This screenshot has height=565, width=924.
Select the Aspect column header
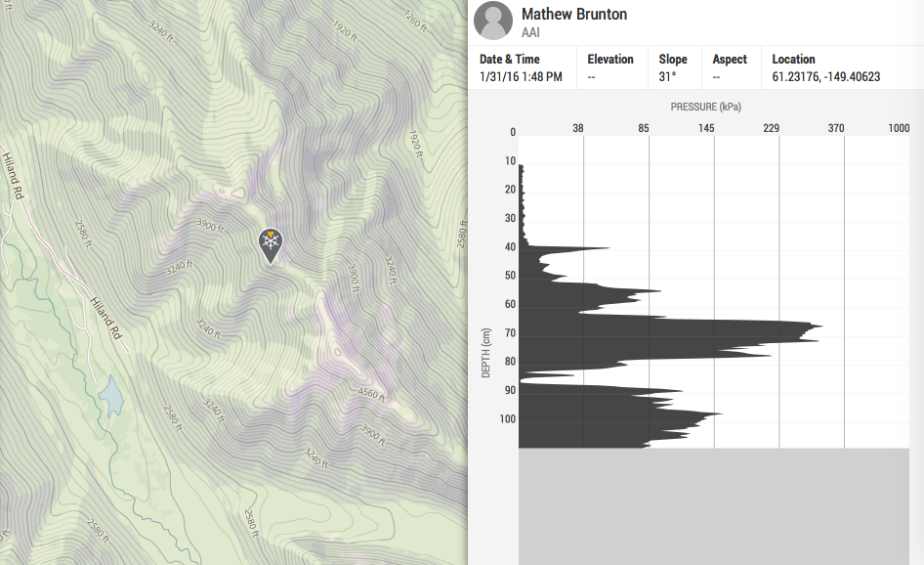tap(730, 59)
